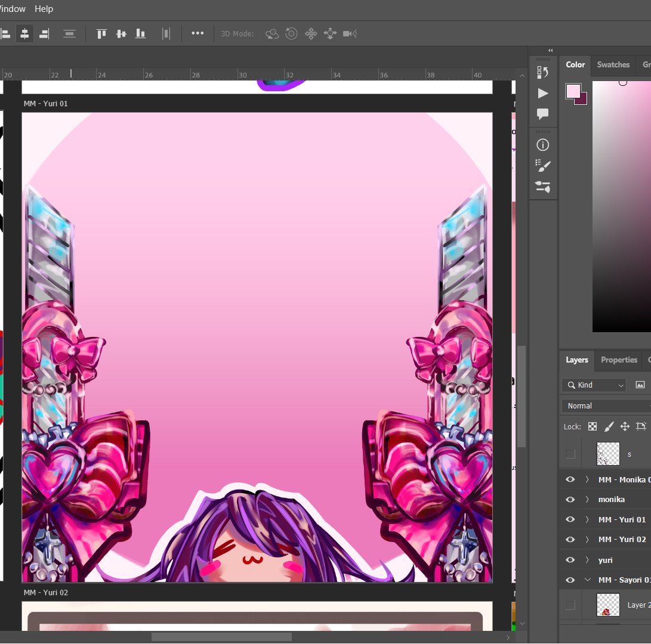
Task: Select the MM - Yuri 01 artboard label
Action: (x=46, y=104)
